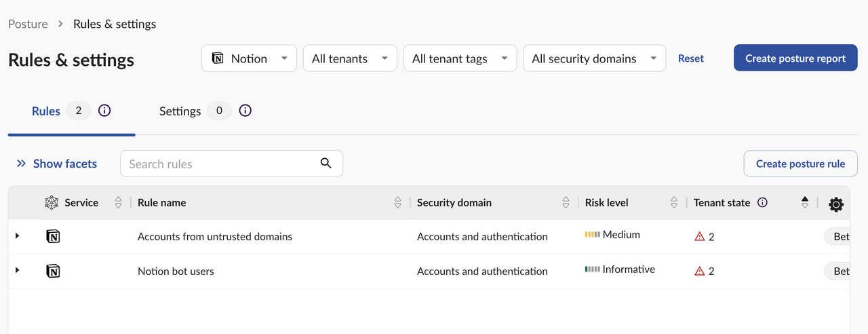This screenshot has height=334, width=868.
Task: Click the Settings count badge 0
Action: (219, 110)
